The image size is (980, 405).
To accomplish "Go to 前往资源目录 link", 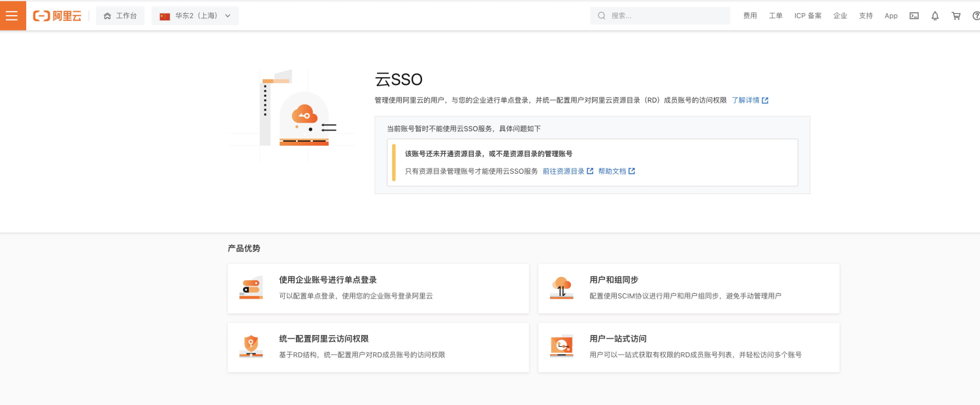I will click(x=563, y=171).
